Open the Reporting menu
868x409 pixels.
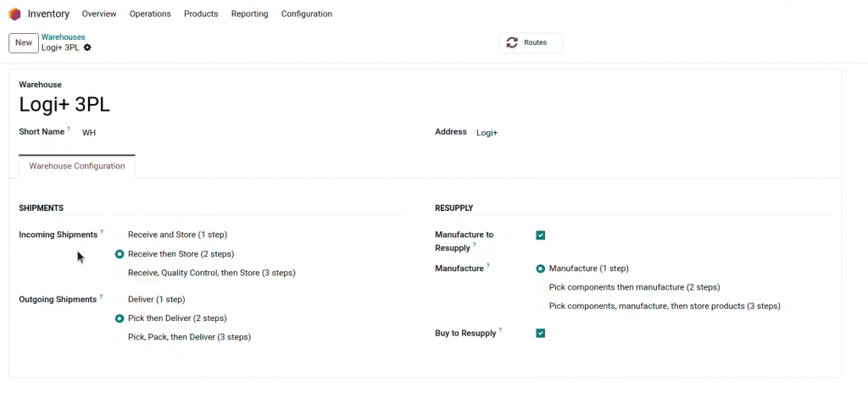250,14
